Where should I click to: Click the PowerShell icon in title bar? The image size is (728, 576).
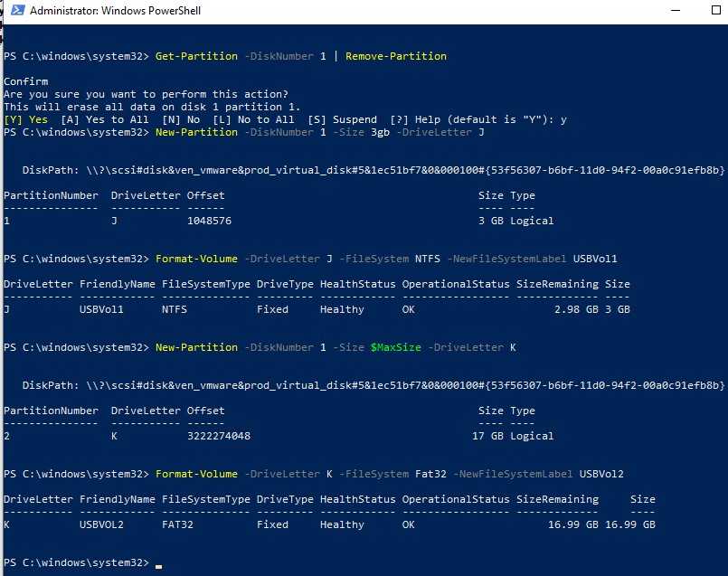(x=15, y=12)
